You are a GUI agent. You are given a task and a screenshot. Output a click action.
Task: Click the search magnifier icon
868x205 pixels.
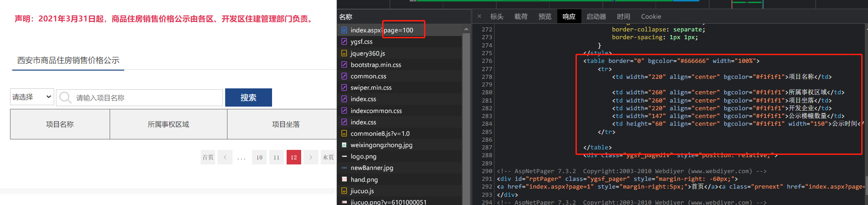point(65,97)
